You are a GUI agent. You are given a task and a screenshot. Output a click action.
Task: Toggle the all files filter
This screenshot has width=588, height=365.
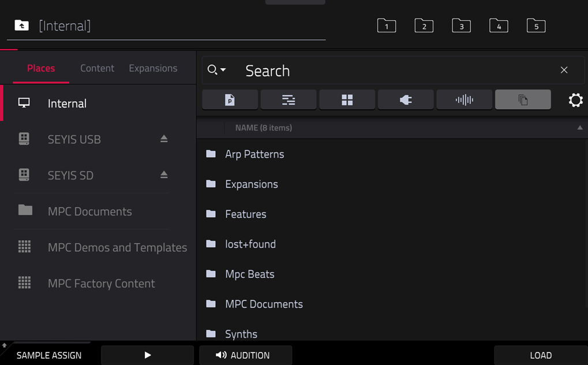tap(523, 99)
